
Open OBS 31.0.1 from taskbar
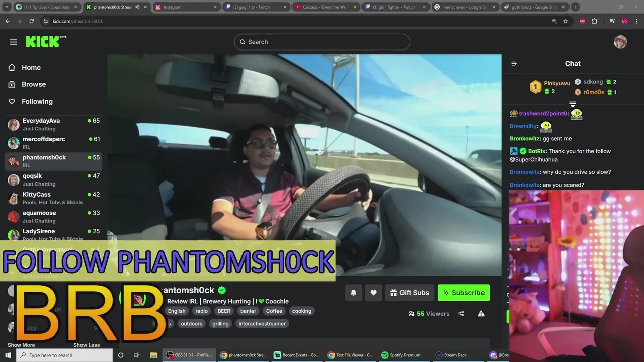[189, 355]
